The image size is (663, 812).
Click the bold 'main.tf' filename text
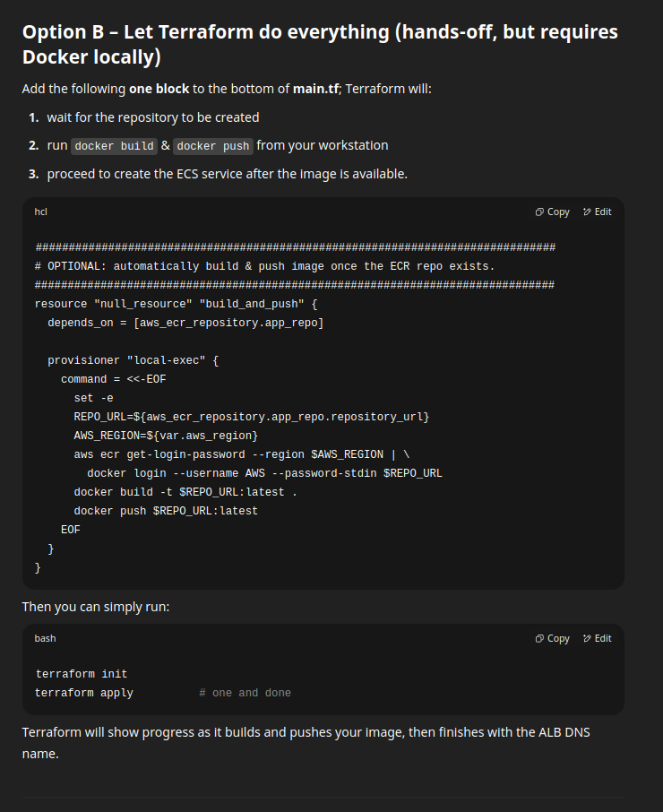315,89
